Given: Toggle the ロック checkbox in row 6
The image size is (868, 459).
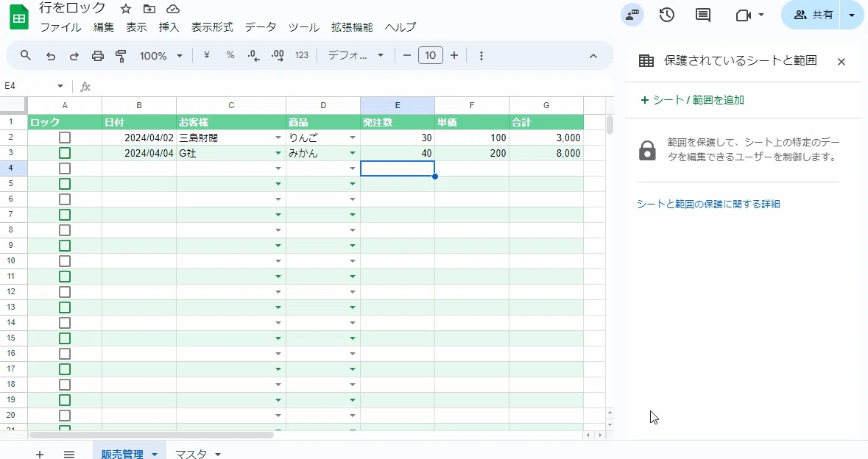Looking at the screenshot, I should (65, 199).
